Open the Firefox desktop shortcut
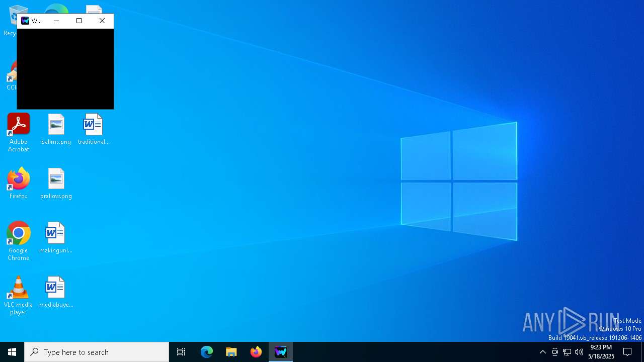The height and width of the screenshot is (362, 644). pyautogui.click(x=18, y=184)
